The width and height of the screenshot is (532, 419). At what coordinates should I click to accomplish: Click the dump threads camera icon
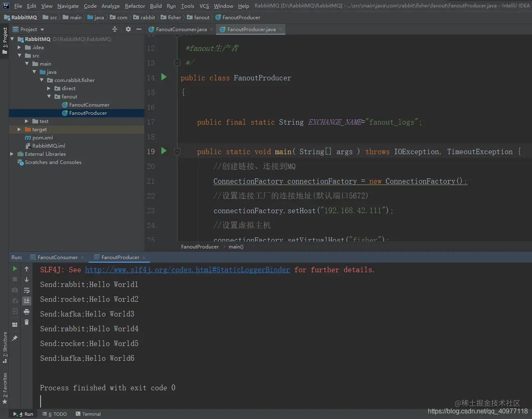pyautogui.click(x=15, y=290)
